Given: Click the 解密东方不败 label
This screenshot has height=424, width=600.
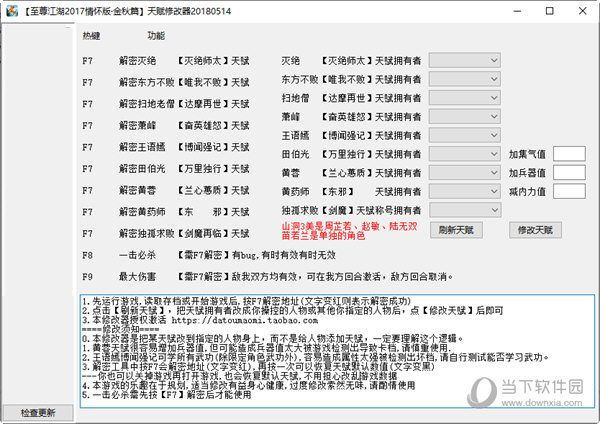Looking at the screenshot, I should 147,82.
